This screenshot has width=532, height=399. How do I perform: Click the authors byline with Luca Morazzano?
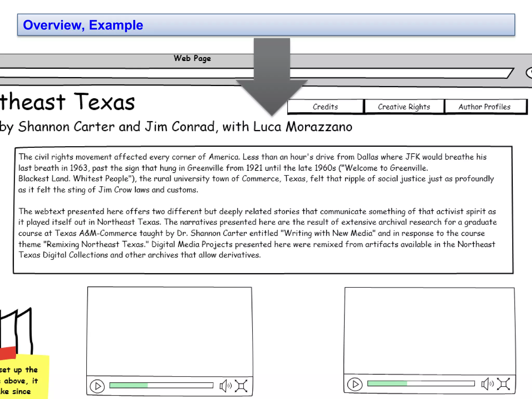click(x=176, y=127)
